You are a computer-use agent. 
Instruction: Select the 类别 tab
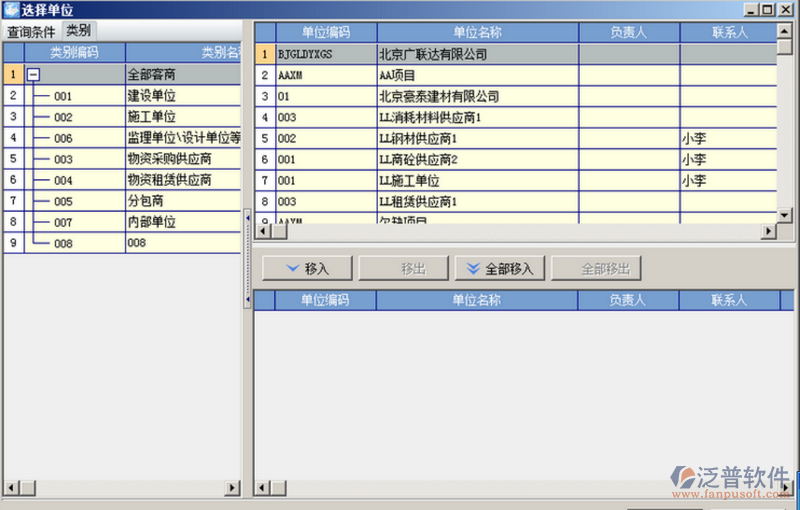(x=78, y=31)
